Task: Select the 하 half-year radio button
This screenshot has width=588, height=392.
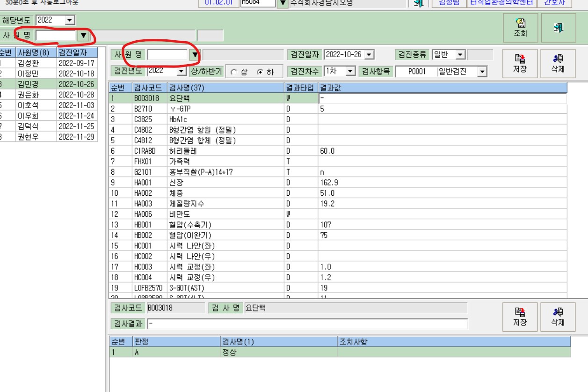Action: point(260,73)
